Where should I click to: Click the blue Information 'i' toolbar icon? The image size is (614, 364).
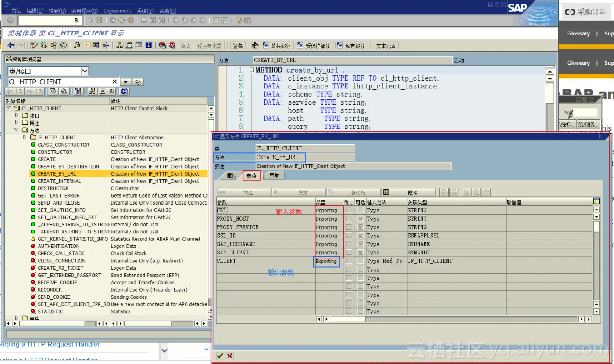(148, 46)
